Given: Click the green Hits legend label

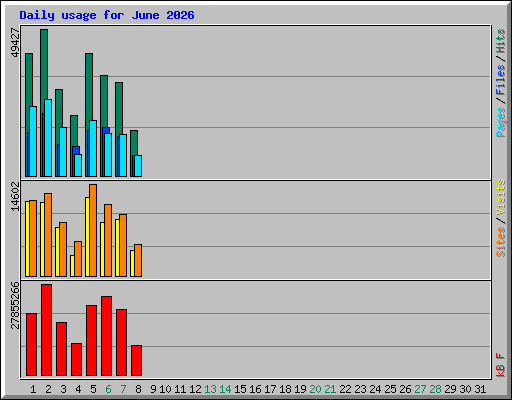Looking at the screenshot, I should 501,41.
